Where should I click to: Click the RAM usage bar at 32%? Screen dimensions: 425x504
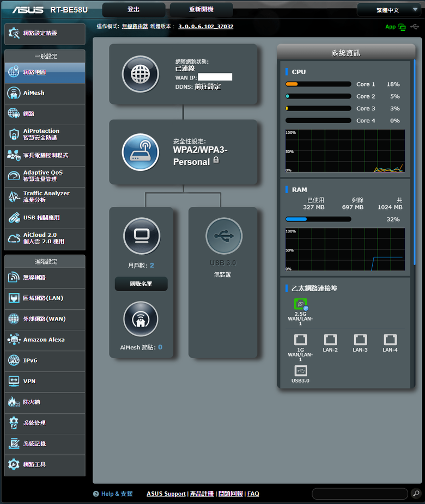click(x=318, y=219)
